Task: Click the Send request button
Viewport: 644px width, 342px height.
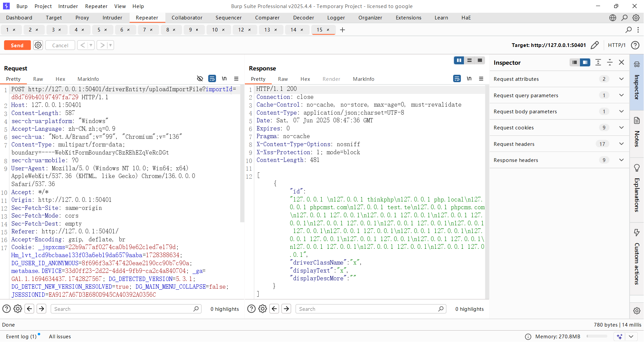Action: pyautogui.click(x=17, y=45)
